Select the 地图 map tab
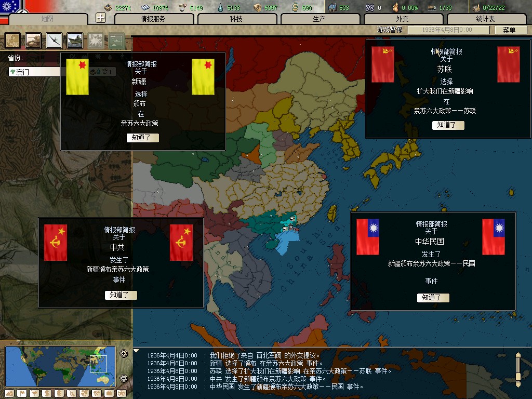Image resolution: width=532 pixels, height=399 pixels. coord(48,19)
